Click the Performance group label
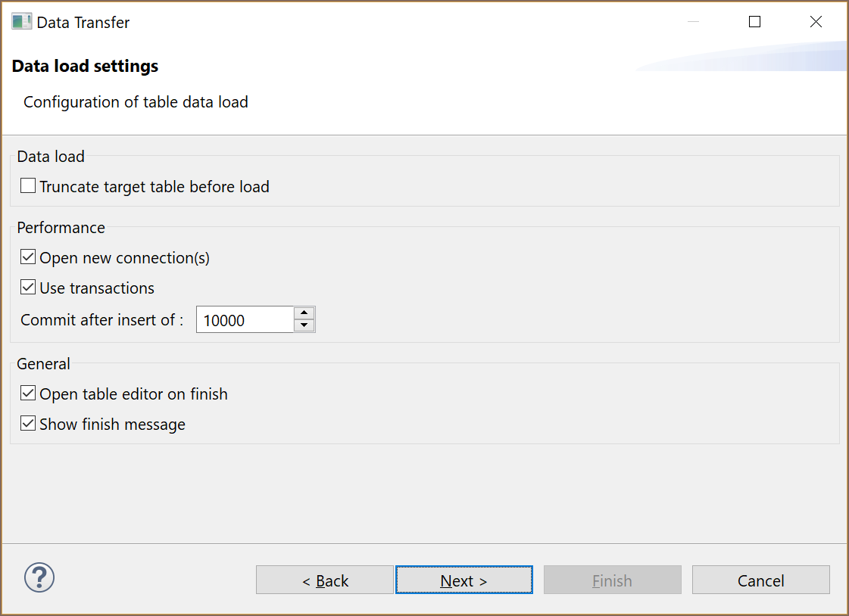Viewport: 849px width, 616px height. (61, 228)
